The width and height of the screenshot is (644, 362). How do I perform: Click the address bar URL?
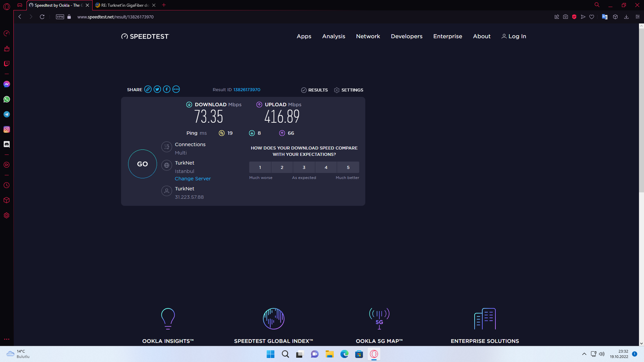point(115,17)
